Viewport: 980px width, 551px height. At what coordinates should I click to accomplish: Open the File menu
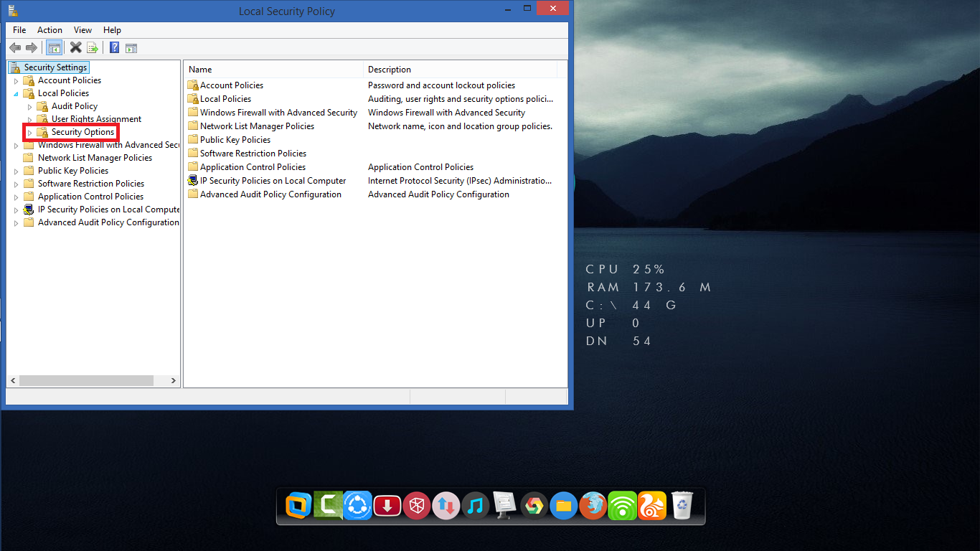[x=19, y=30]
